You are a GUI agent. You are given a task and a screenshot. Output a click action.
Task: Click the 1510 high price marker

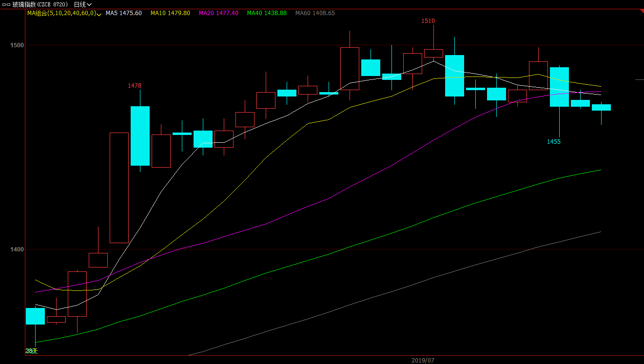(x=428, y=21)
